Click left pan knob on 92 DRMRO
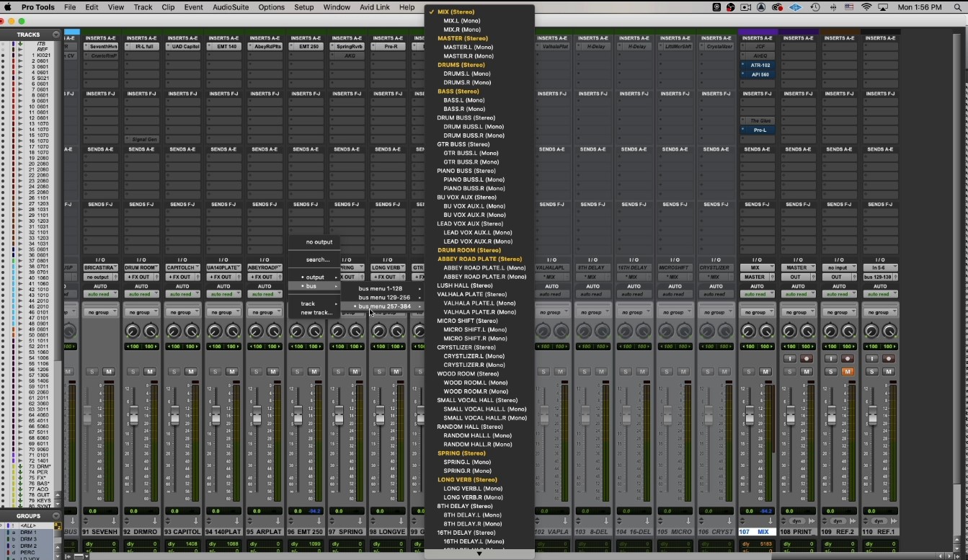968x560 pixels. click(133, 332)
